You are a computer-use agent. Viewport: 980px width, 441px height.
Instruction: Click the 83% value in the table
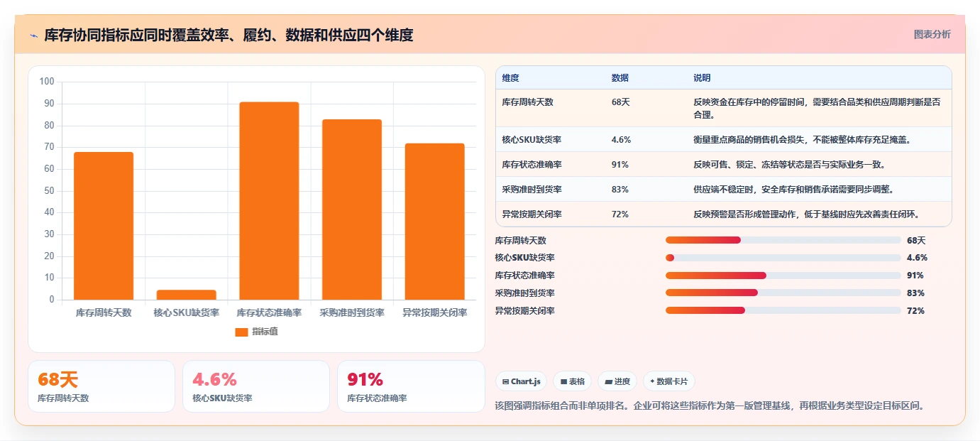620,190
